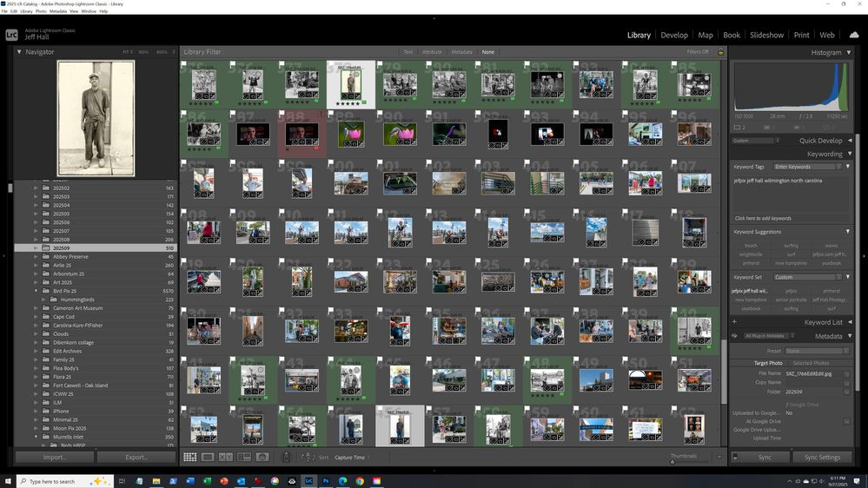This screenshot has height=488, width=868.
Task: Adjust the Thumbnails size slider
Action: [x=689, y=462]
